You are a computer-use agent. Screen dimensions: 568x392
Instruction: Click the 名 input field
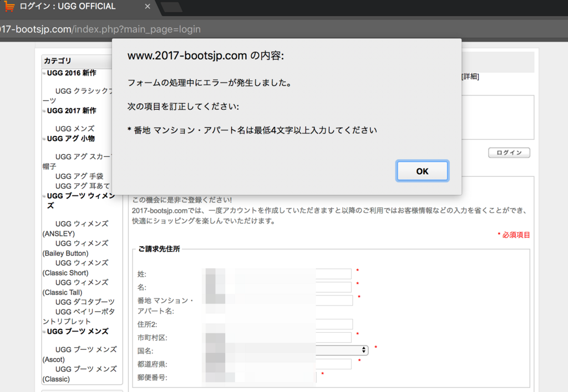(x=278, y=287)
